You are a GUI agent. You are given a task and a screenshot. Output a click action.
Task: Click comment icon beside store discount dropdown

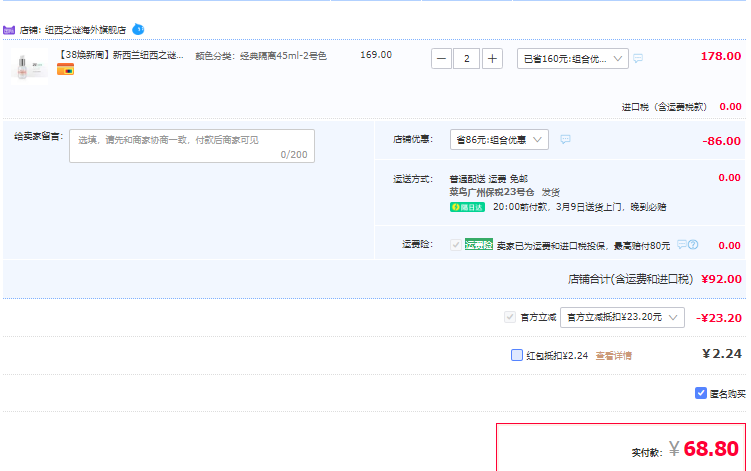pyautogui.click(x=565, y=139)
